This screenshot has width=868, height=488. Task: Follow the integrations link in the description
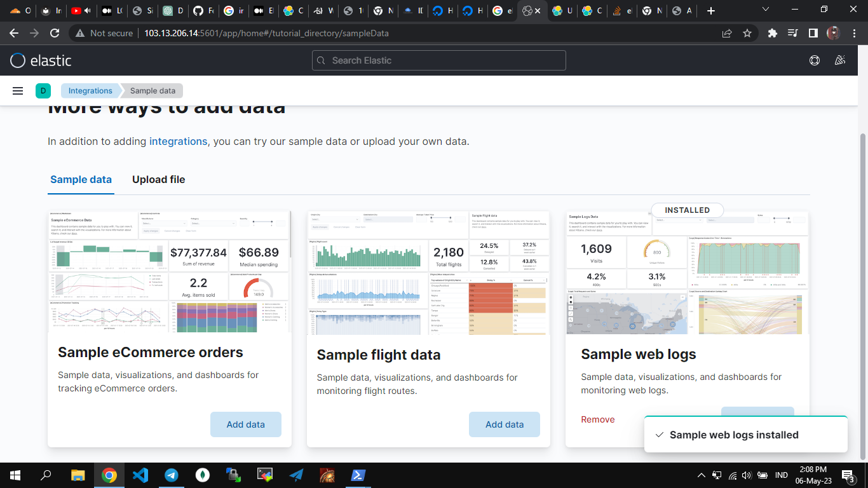178,141
